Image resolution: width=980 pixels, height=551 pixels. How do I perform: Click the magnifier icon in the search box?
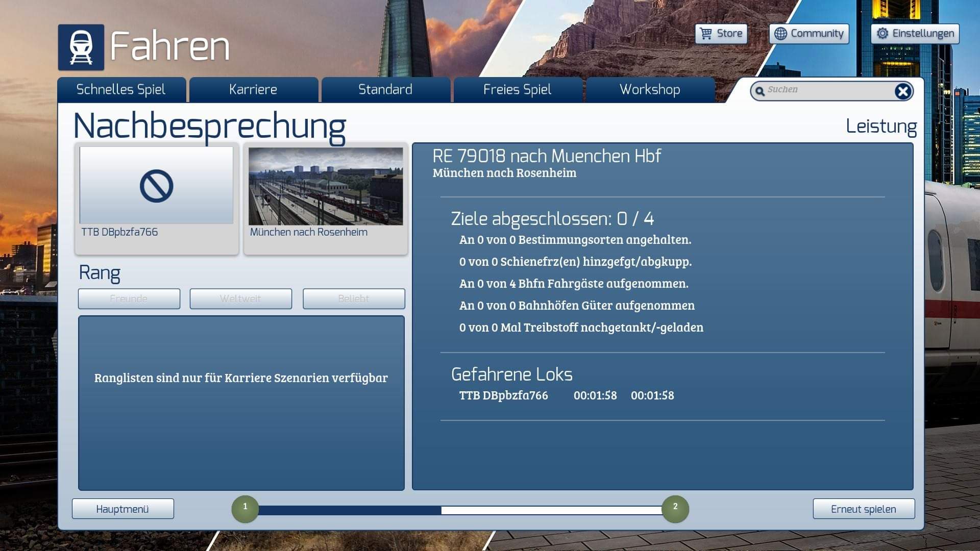[x=760, y=91]
